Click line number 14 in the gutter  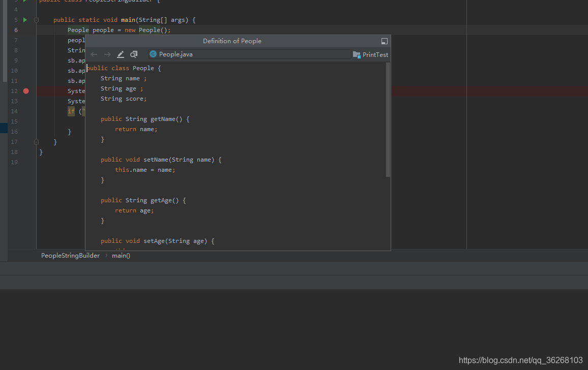coord(14,111)
